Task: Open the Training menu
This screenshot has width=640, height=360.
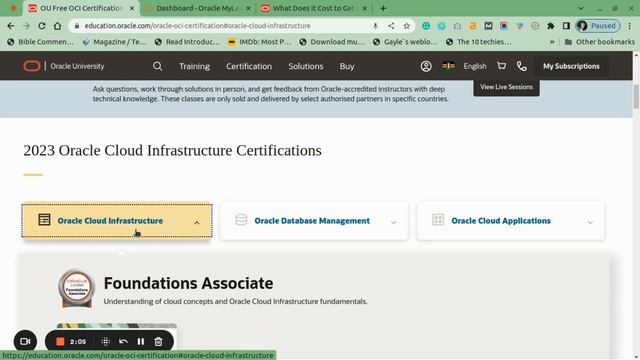Action: pyautogui.click(x=194, y=66)
